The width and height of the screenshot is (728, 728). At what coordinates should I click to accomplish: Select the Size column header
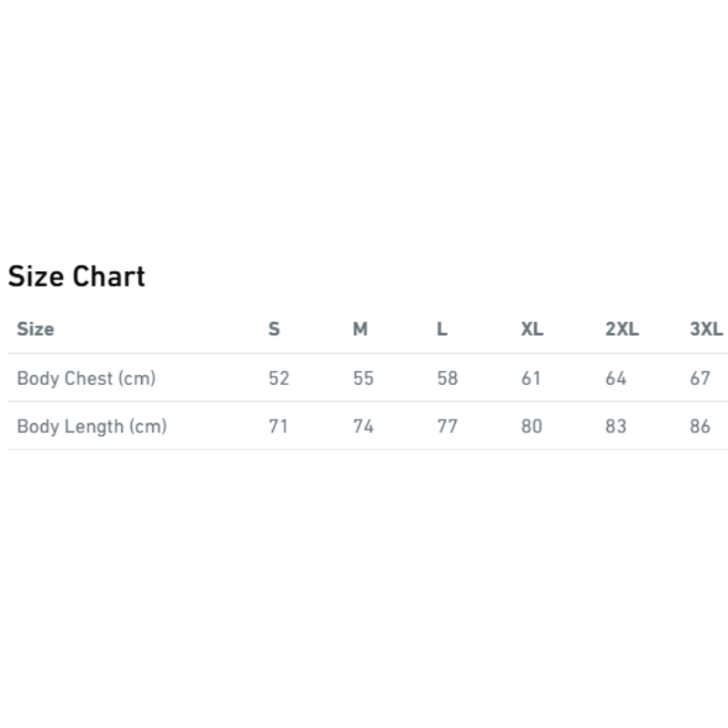click(35, 329)
